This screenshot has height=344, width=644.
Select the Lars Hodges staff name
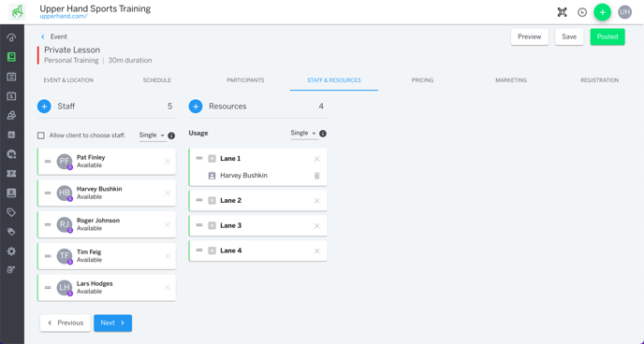click(x=95, y=284)
